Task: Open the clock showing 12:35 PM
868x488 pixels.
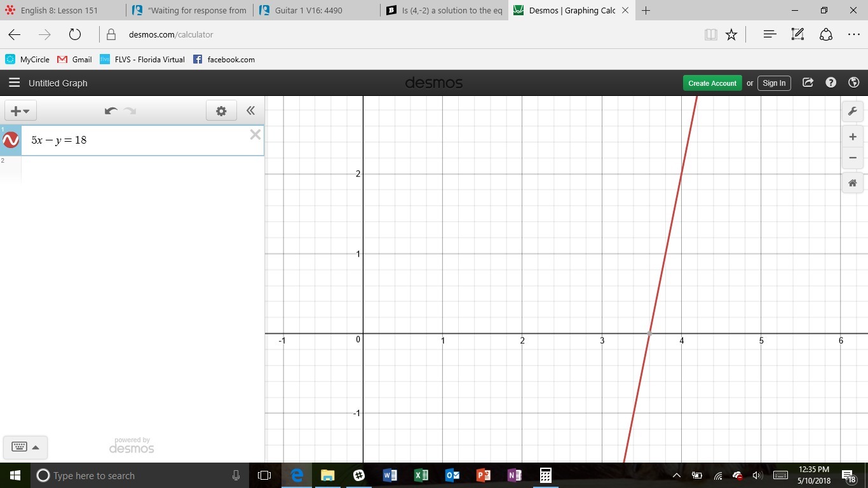Action: coord(814,475)
